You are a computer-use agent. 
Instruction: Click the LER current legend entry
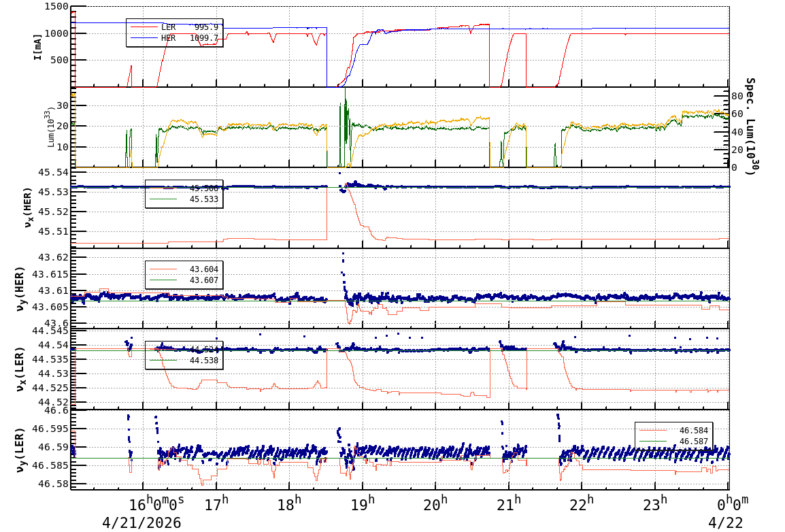point(174,27)
